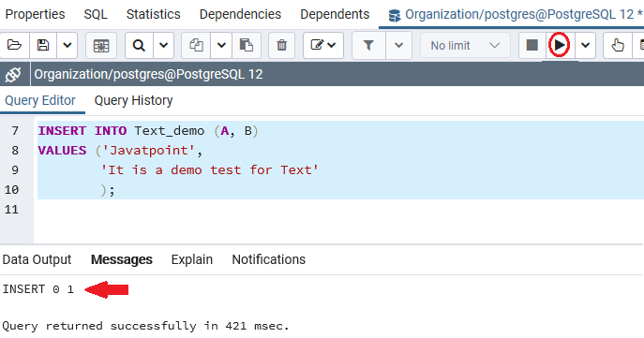Viewport: 644px width, 338px height.
Task: Click the INSERT 0 1 message
Action: (37, 289)
